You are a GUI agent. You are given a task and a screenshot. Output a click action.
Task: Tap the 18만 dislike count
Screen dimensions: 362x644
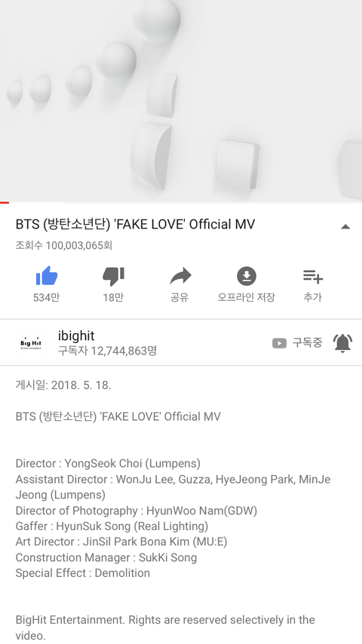tap(113, 297)
